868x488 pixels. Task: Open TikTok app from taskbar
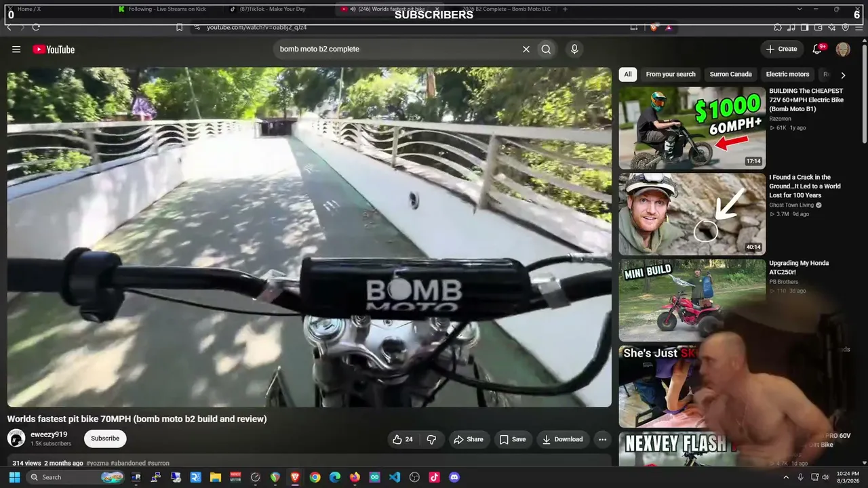[x=435, y=477]
